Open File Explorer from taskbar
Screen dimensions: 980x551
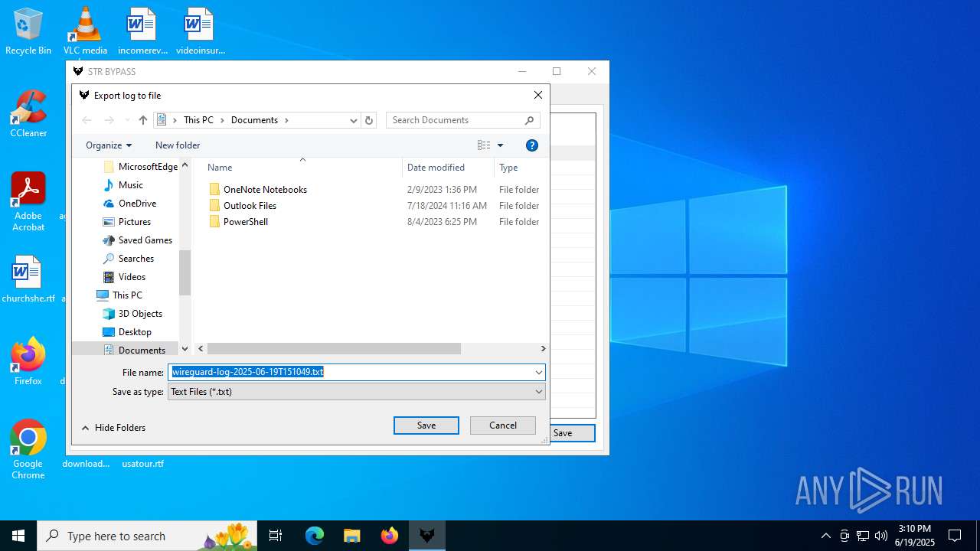(351, 536)
